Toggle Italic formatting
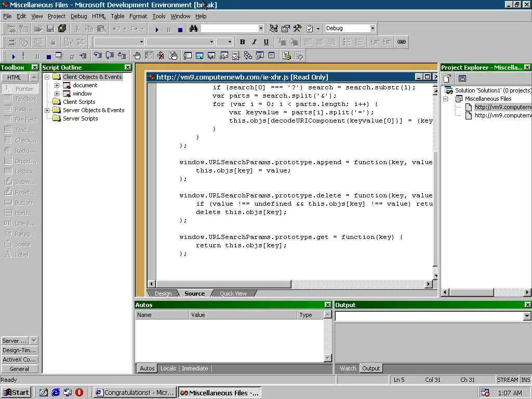 click(254, 42)
